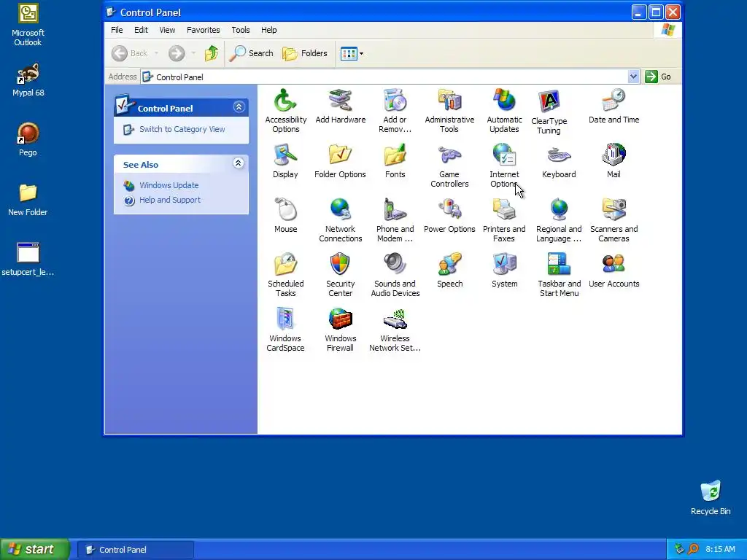Image resolution: width=747 pixels, height=560 pixels.
Task: Open the Administrative Tools icon
Action: 449,111
